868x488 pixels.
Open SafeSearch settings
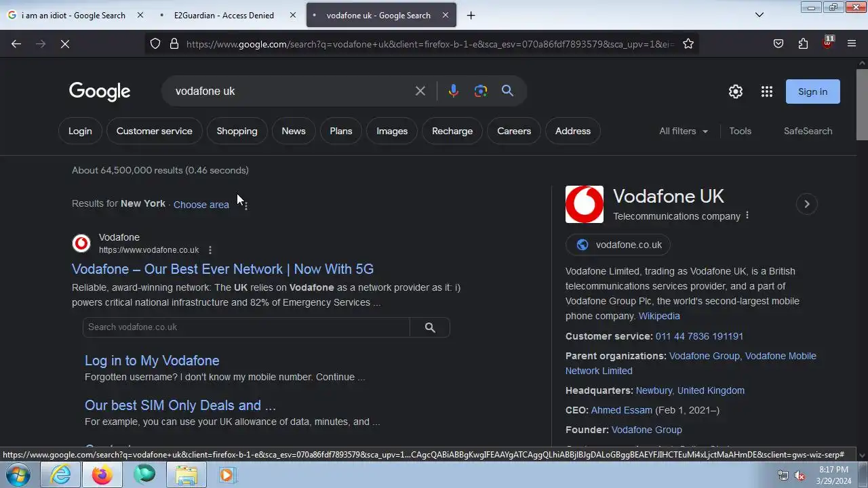pyautogui.click(x=808, y=131)
